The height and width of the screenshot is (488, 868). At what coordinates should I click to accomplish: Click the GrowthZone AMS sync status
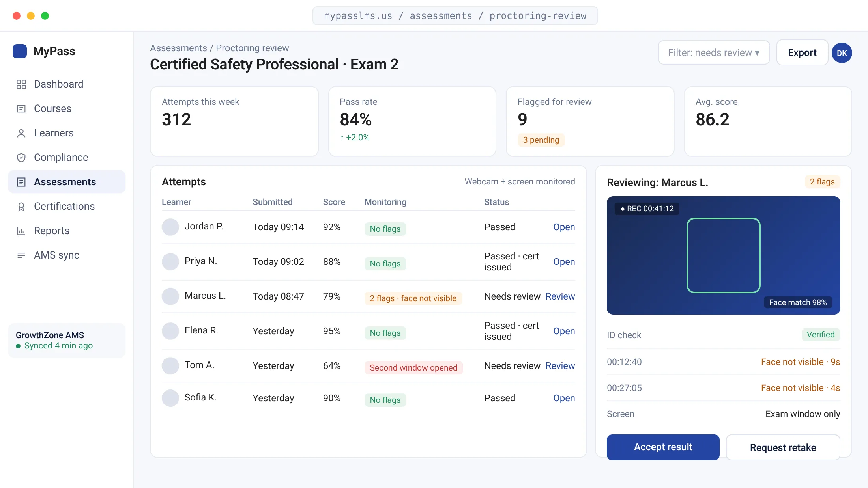point(67,341)
